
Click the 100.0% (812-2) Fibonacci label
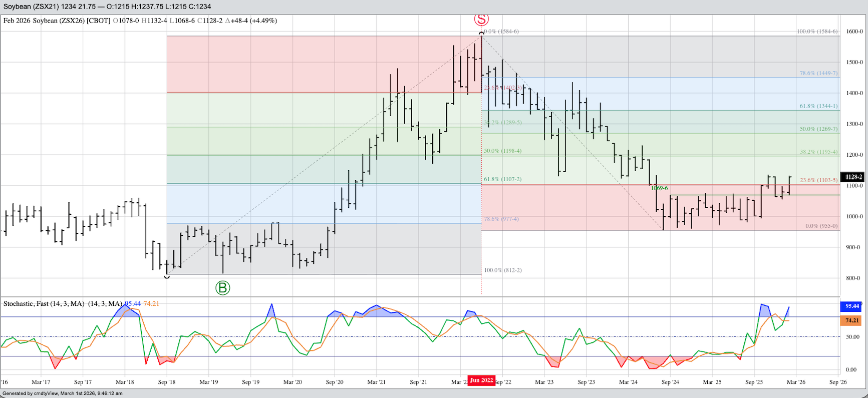point(502,270)
